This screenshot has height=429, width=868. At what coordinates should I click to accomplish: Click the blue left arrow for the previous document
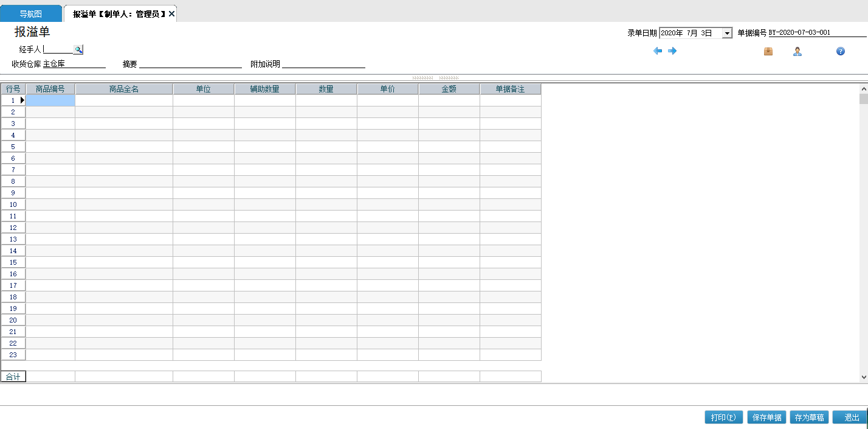(x=658, y=51)
